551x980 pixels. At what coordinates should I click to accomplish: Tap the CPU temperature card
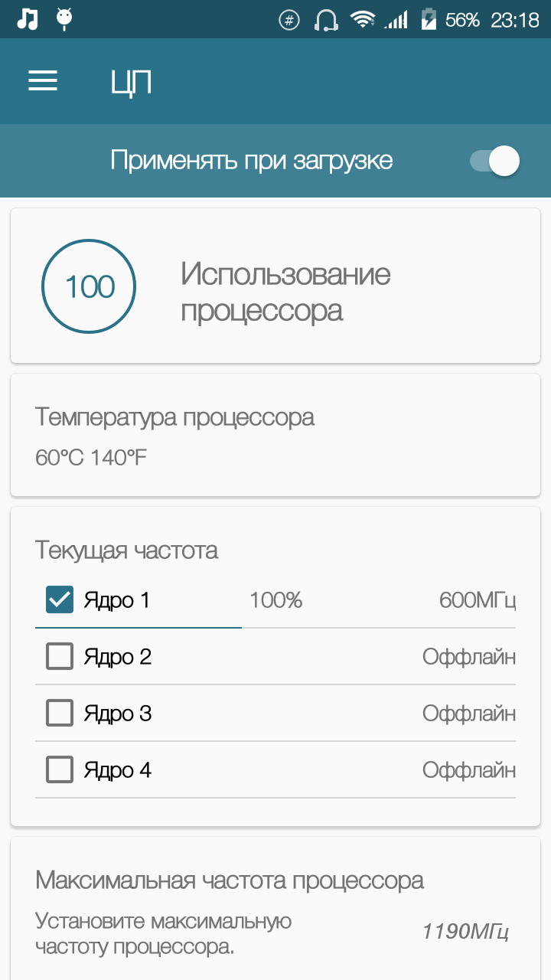[x=275, y=435]
